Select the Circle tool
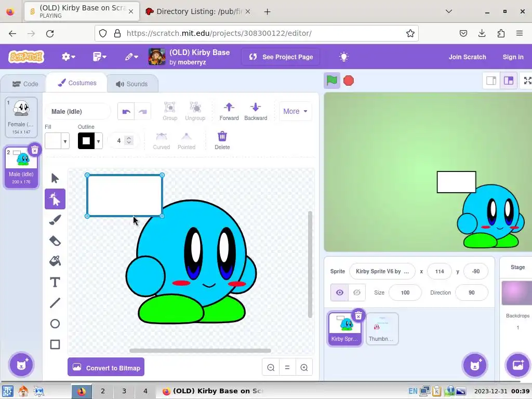532x399 pixels. [x=55, y=324]
